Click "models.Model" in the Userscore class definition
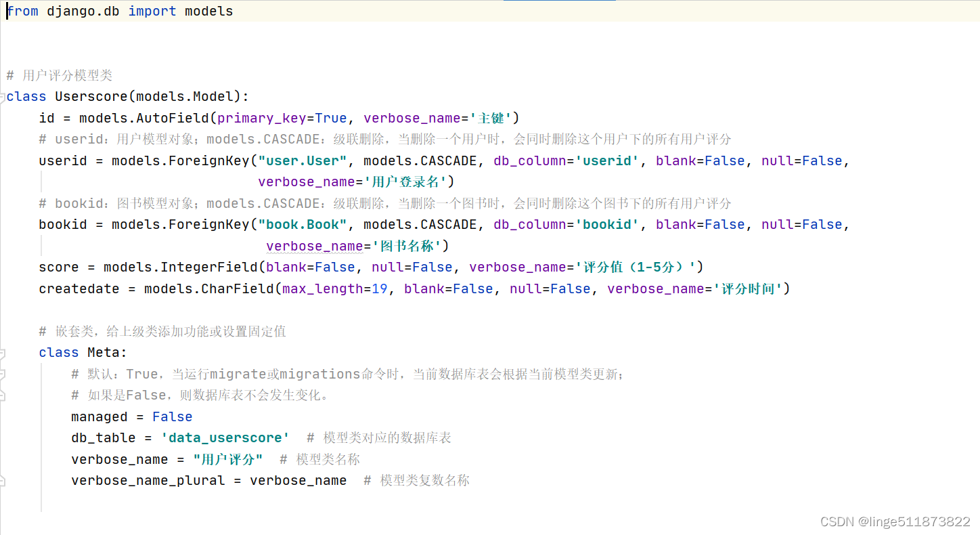Viewport: 980px width, 535px height. [x=185, y=96]
